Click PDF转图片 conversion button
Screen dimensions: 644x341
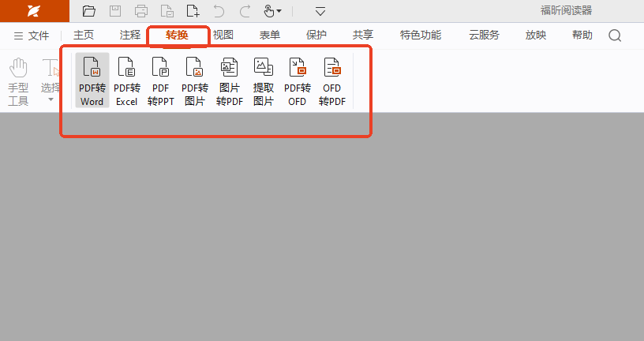(x=195, y=81)
